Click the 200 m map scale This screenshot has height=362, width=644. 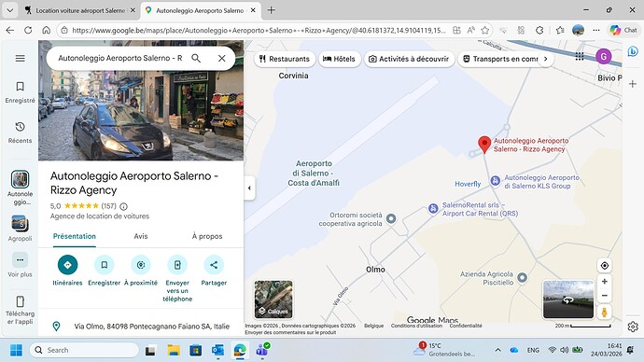click(582, 326)
